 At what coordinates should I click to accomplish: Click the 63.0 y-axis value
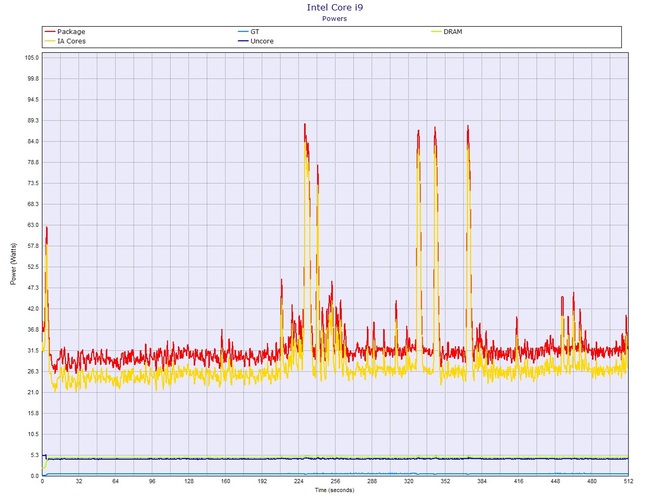tap(33, 225)
